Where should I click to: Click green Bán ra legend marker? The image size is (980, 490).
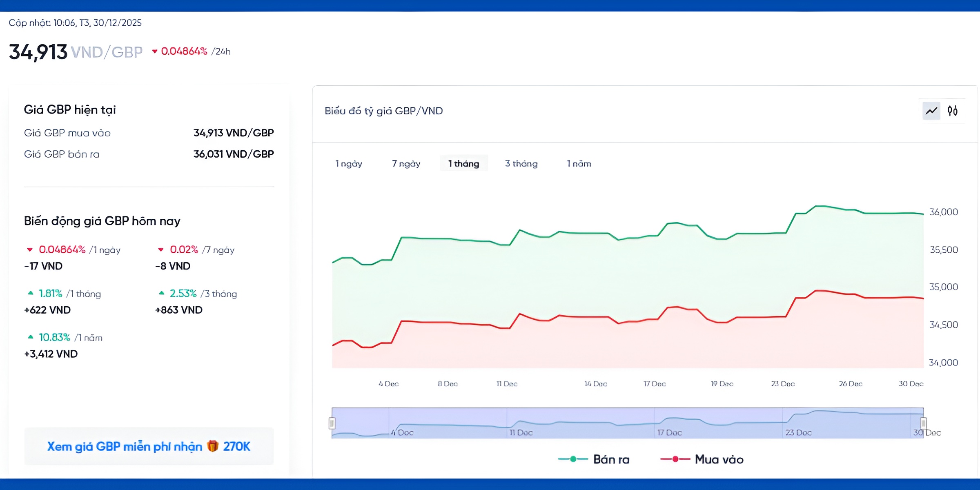click(573, 459)
